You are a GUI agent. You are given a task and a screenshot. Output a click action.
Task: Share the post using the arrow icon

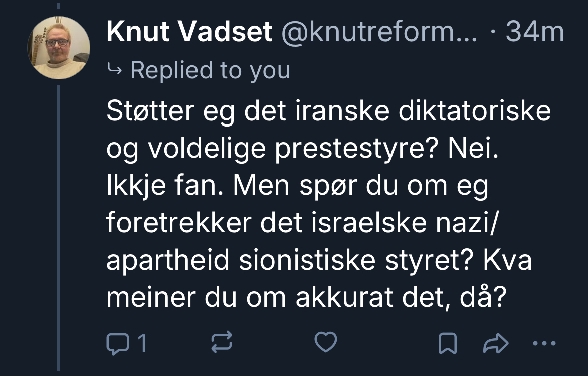click(x=495, y=344)
